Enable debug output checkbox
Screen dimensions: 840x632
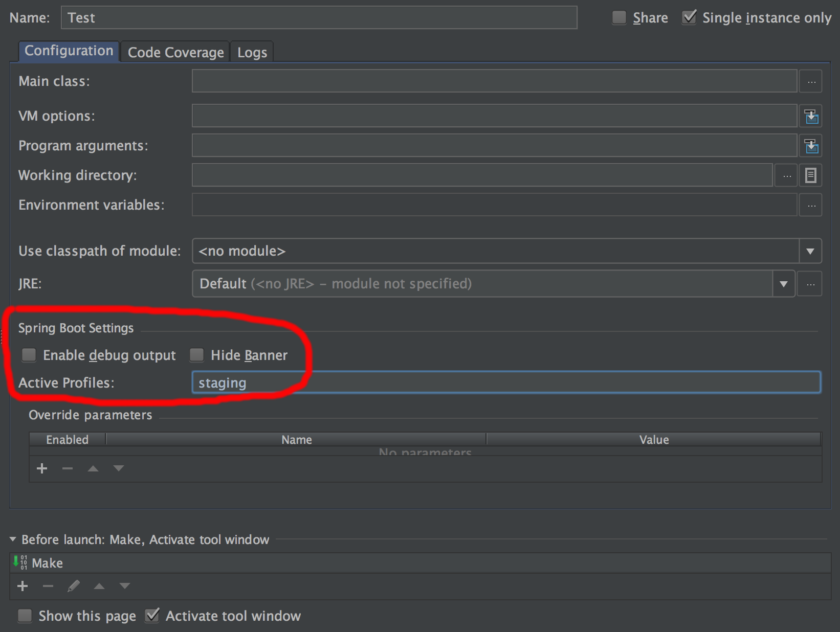29,355
